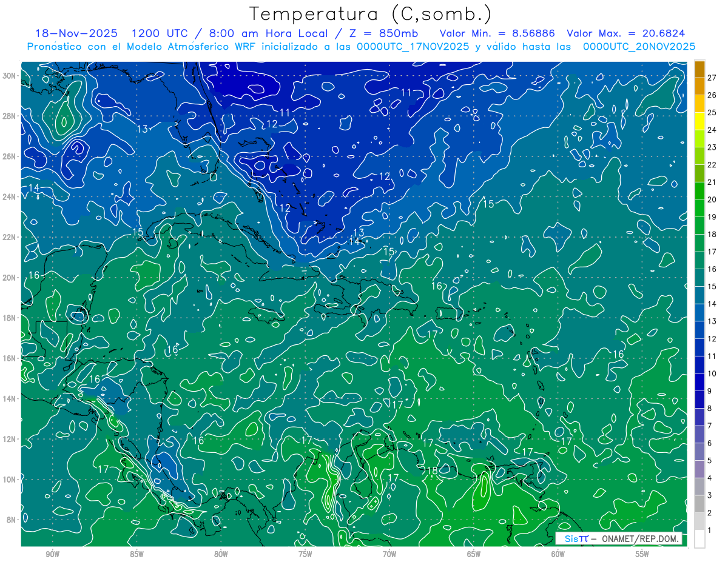Click the "Valor Min. = 8.56886" value
Screen dimensions: 728x562
pyautogui.click(x=497, y=33)
